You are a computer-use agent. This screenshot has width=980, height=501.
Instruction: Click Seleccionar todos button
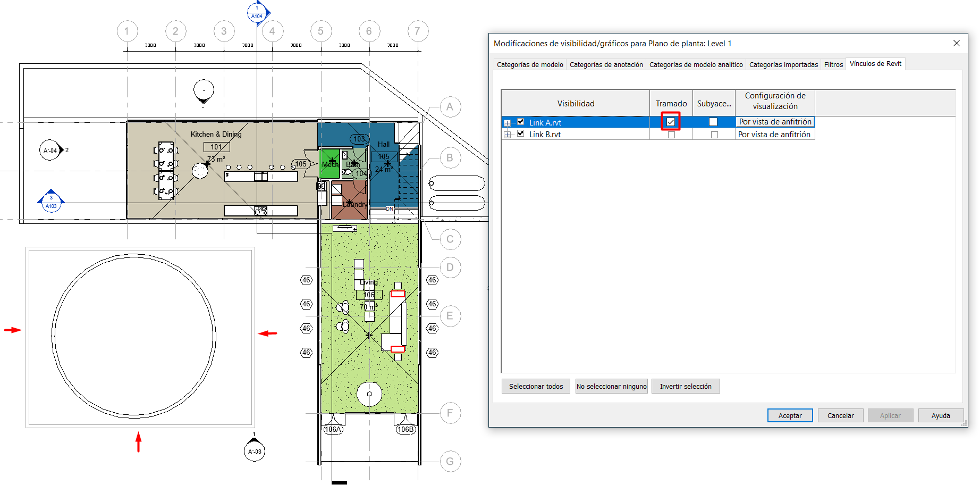(x=536, y=386)
